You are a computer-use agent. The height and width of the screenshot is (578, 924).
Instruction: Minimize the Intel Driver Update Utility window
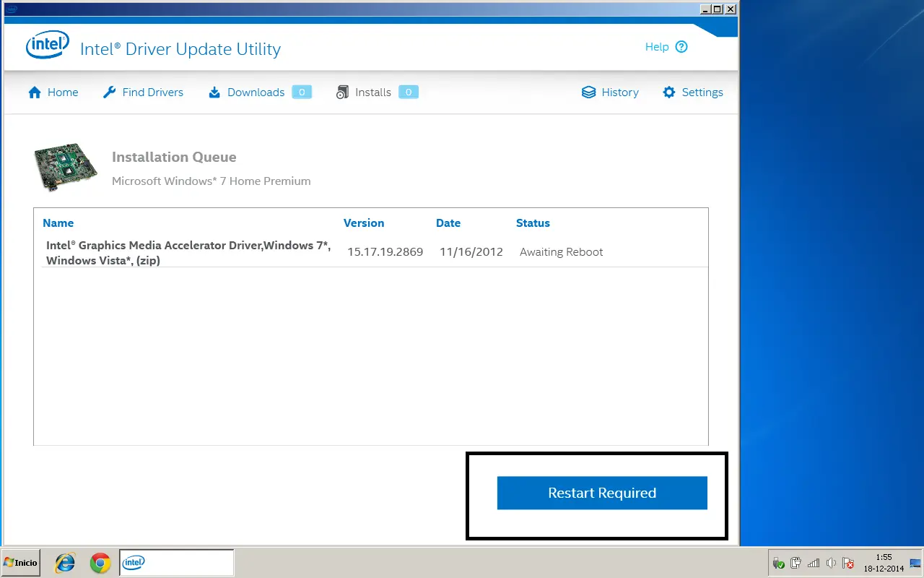[705, 9]
